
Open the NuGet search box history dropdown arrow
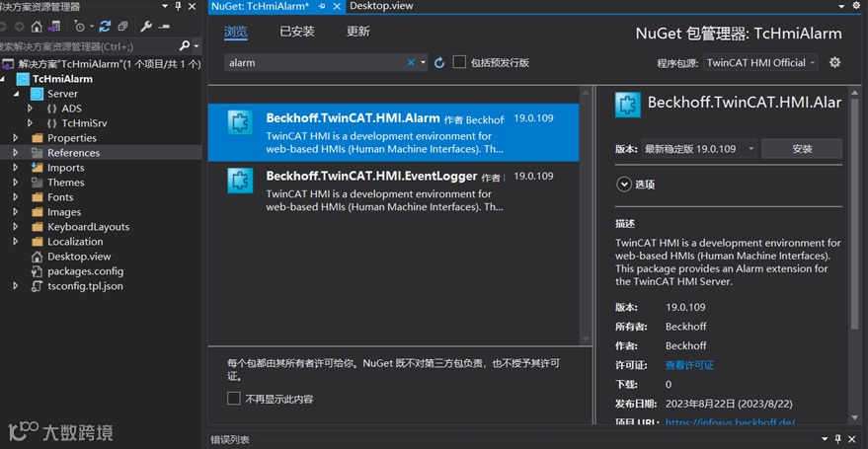click(x=423, y=62)
